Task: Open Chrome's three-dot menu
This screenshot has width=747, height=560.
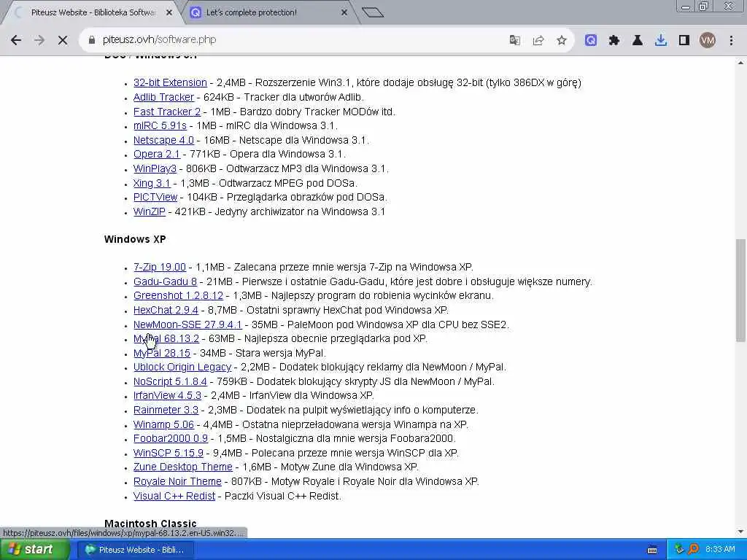Action: pos(731,40)
